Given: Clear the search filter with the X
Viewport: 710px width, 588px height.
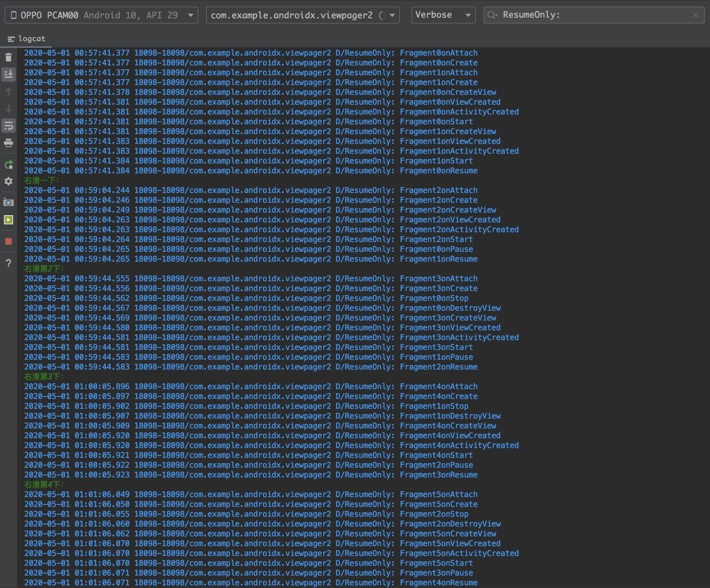Looking at the screenshot, I should (x=695, y=15).
